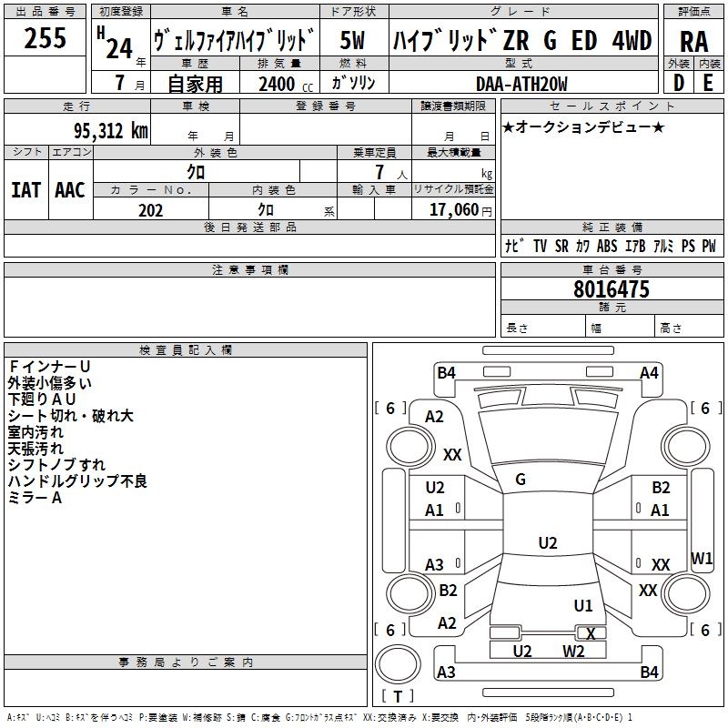Select the car name ヴェルファイアハイブリッド
This screenshot has height=728, width=728.
pos(235,39)
